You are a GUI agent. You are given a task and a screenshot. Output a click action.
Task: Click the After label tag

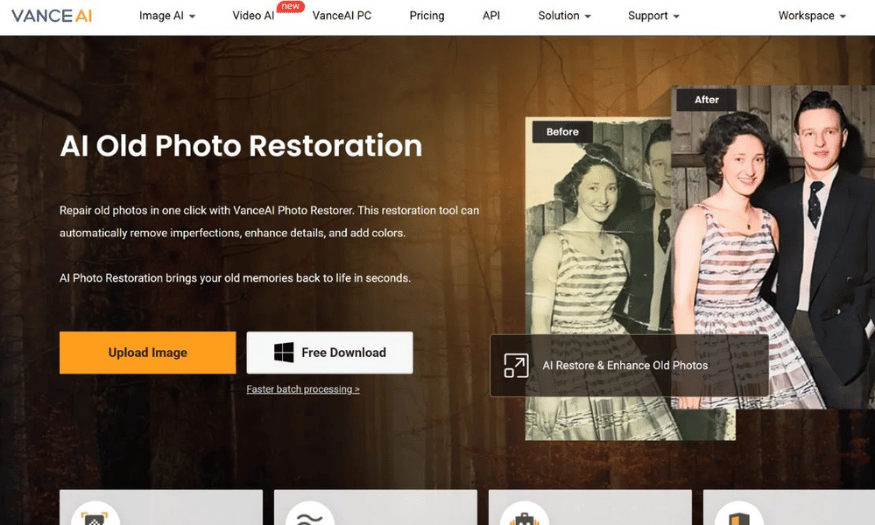[x=706, y=99]
